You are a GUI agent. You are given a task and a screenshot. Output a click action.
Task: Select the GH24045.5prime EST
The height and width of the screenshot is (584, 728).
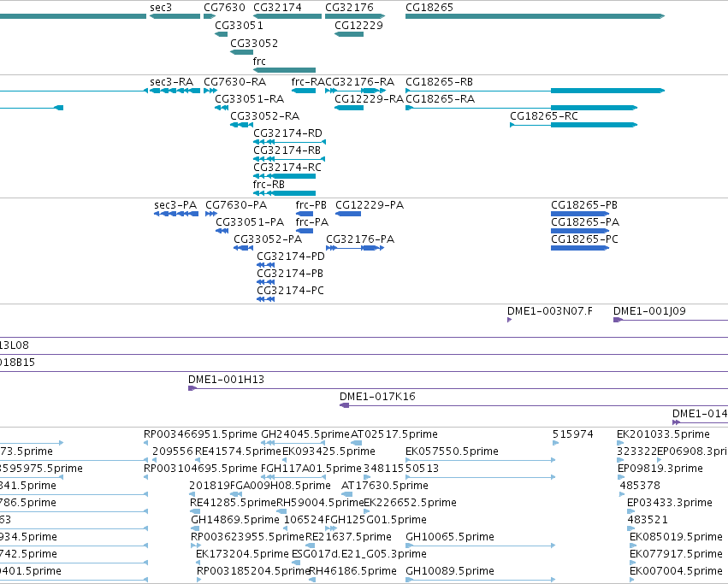click(x=293, y=443)
